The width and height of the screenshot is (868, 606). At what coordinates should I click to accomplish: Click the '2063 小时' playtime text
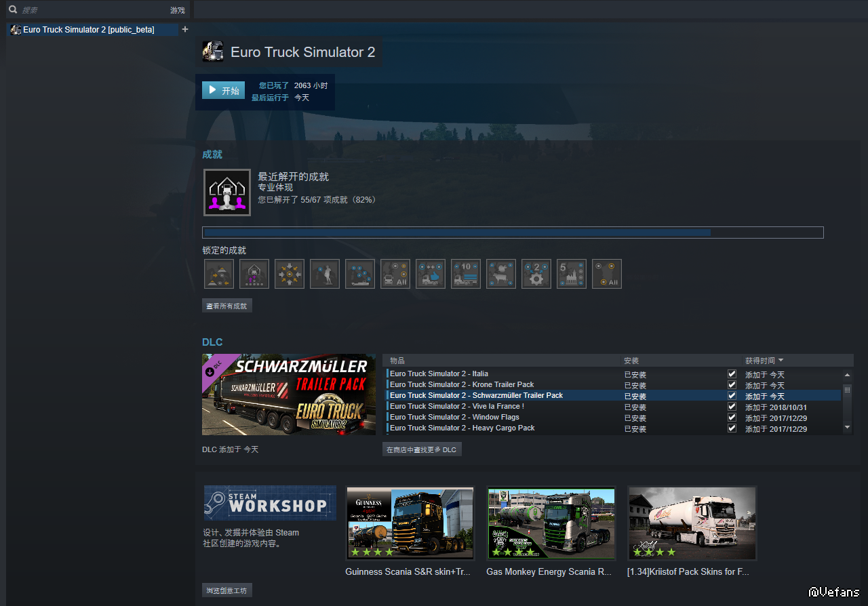point(311,86)
